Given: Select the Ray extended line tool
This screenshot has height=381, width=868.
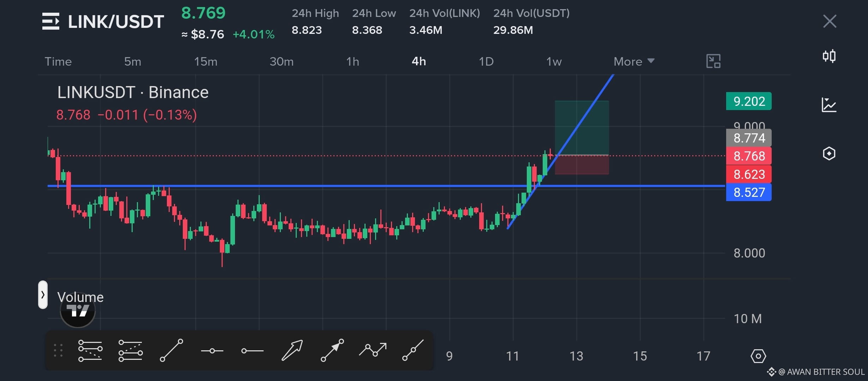Looking at the screenshot, I should (x=413, y=350).
